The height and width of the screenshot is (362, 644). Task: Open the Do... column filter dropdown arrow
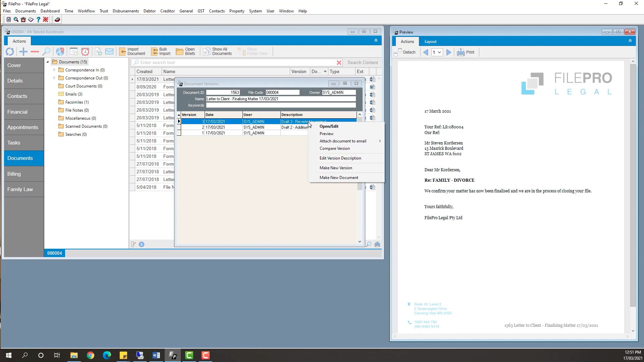(x=325, y=72)
